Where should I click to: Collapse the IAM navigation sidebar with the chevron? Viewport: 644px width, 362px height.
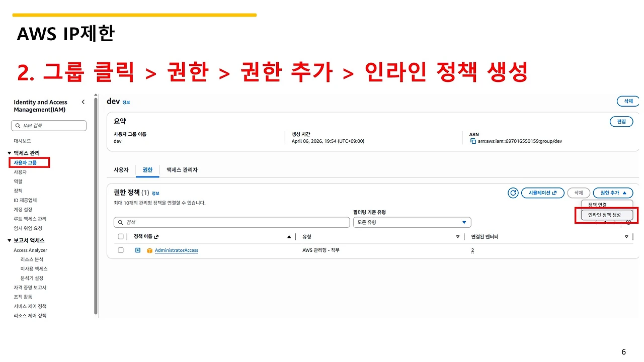tap(83, 102)
